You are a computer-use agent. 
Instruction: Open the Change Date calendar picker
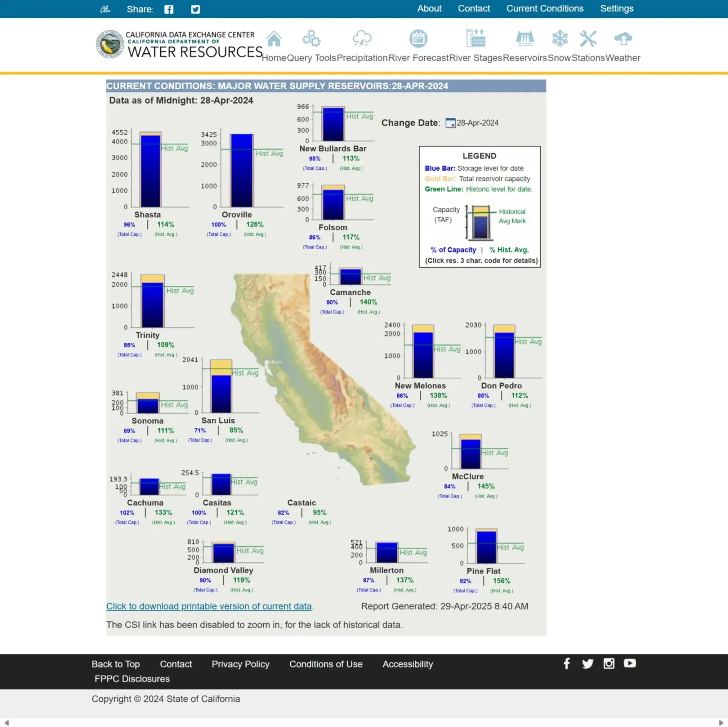pos(450,122)
